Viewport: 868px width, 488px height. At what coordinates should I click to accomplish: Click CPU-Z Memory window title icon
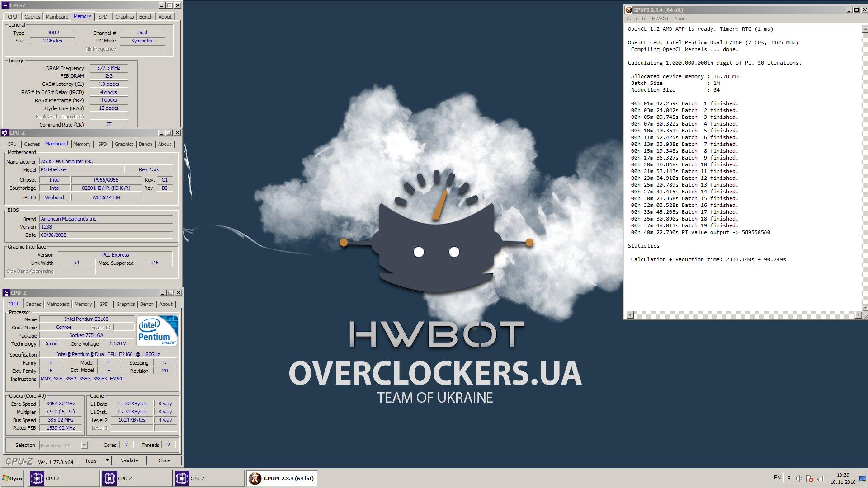pyautogui.click(x=5, y=5)
